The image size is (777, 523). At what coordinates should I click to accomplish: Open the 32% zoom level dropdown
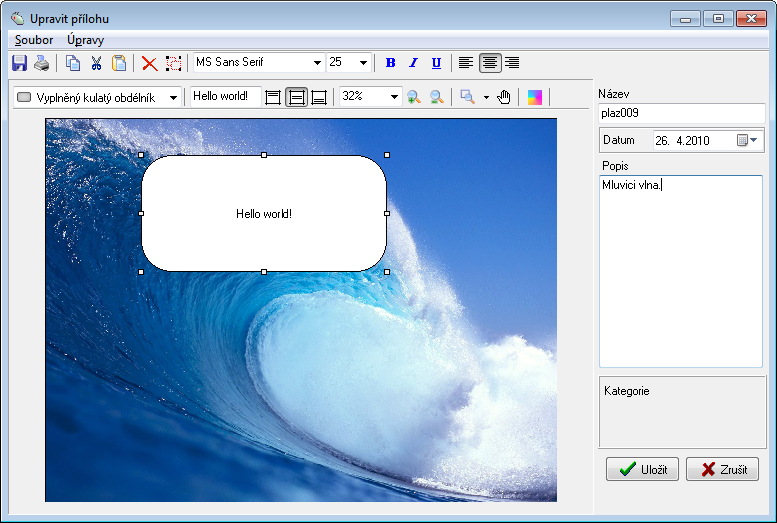(394, 97)
